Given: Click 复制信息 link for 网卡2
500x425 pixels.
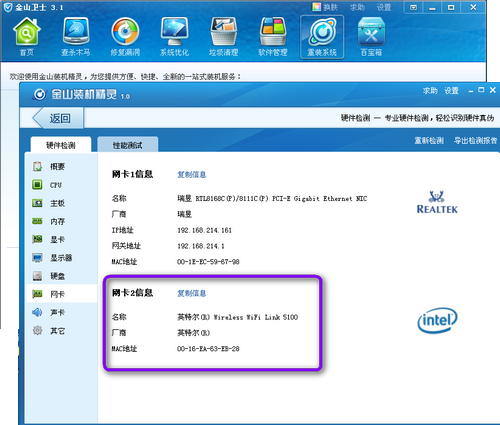Looking at the screenshot, I should [192, 293].
